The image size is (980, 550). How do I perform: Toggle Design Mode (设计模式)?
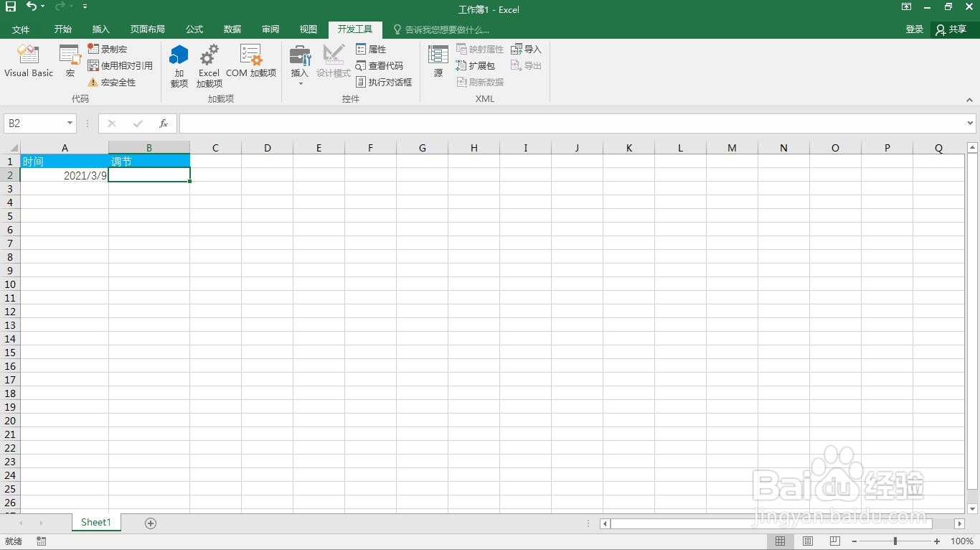[334, 62]
